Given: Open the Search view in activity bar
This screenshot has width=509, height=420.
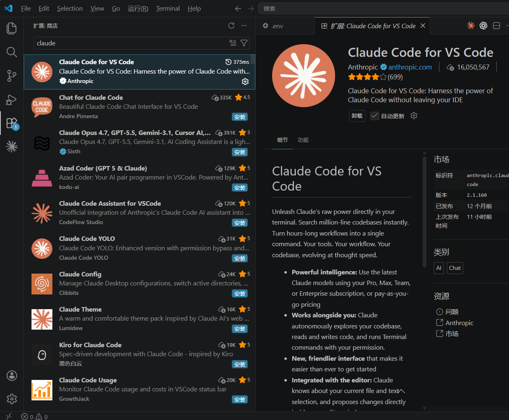Looking at the screenshot, I should pyautogui.click(x=12, y=52).
